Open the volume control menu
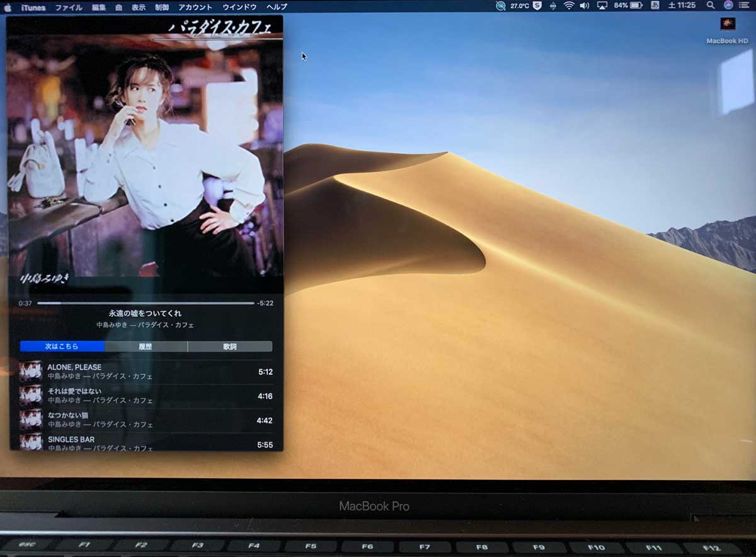Image resolution: width=756 pixels, height=557 pixels. coord(585,5)
